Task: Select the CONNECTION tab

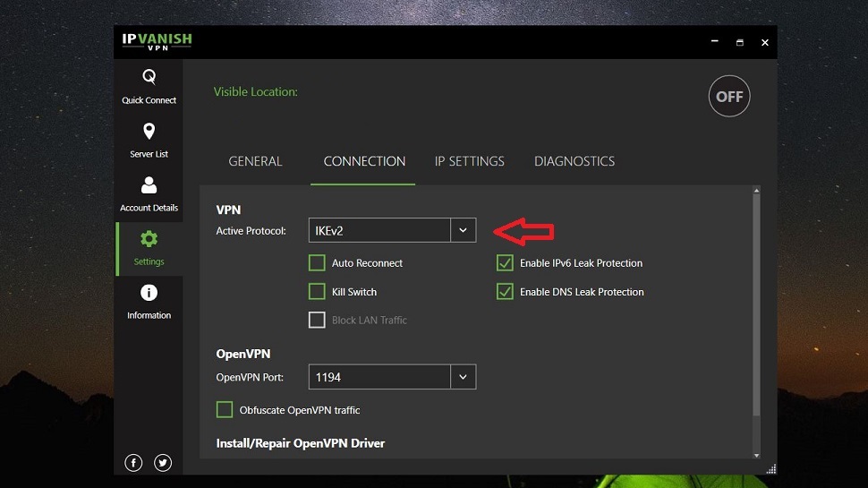Action: [x=364, y=161]
